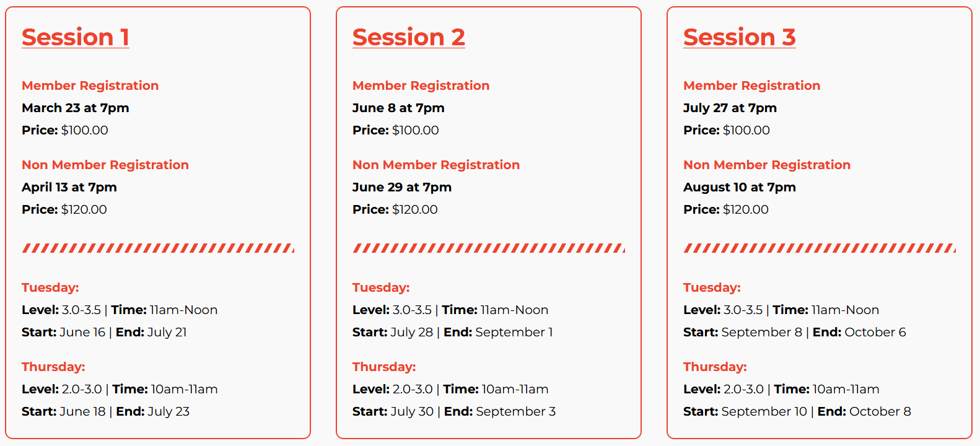Click the Thursday label in Session 2
This screenshot has height=446, width=980.
tap(383, 367)
